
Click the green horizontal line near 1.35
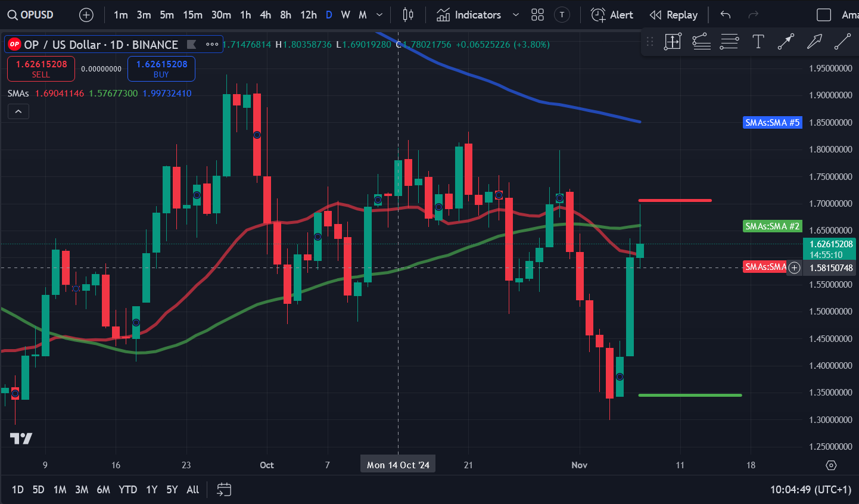[690, 395]
